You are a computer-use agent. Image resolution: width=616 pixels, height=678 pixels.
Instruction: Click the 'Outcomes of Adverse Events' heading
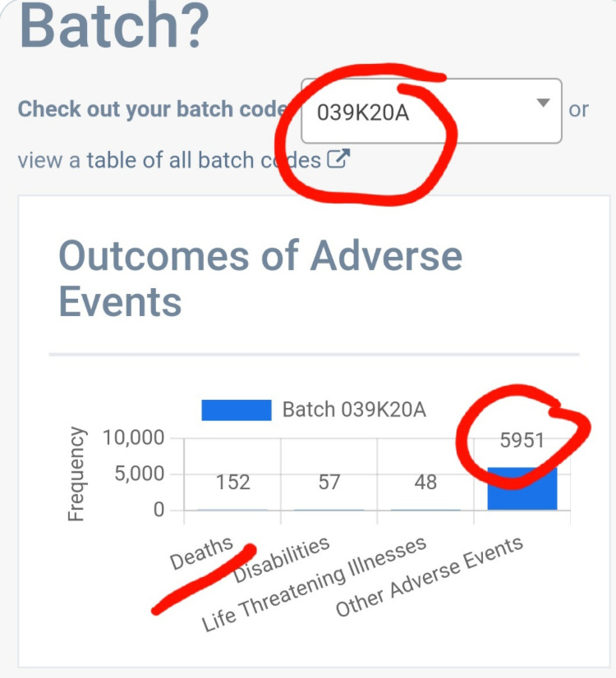pos(260,279)
